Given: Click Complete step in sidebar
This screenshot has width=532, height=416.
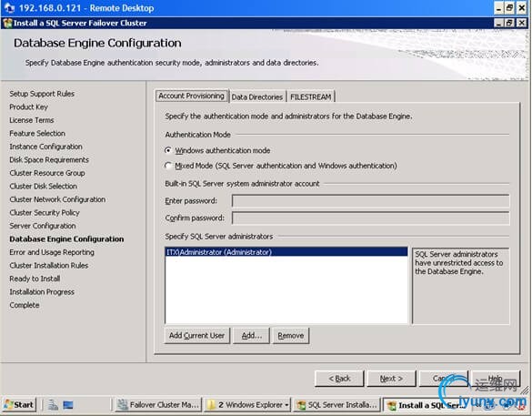Looking at the screenshot, I should (x=25, y=305).
